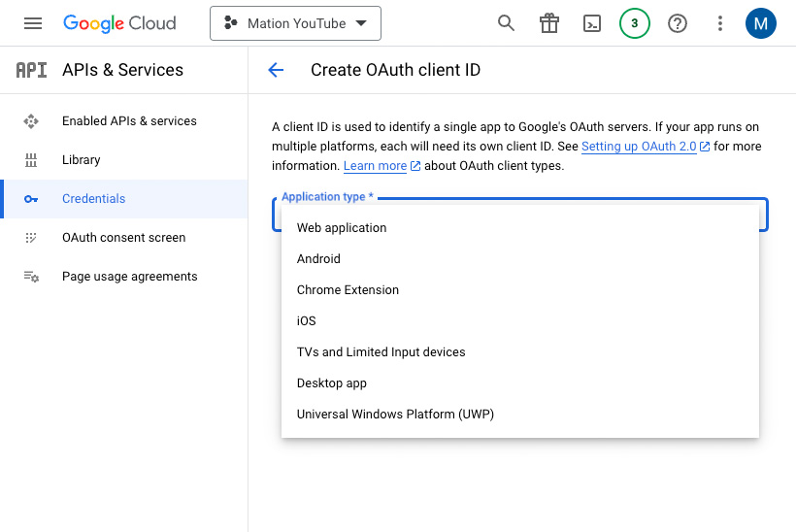Activate Cloud Shell terminal icon
The width and height of the screenshot is (796, 532).
592,23
